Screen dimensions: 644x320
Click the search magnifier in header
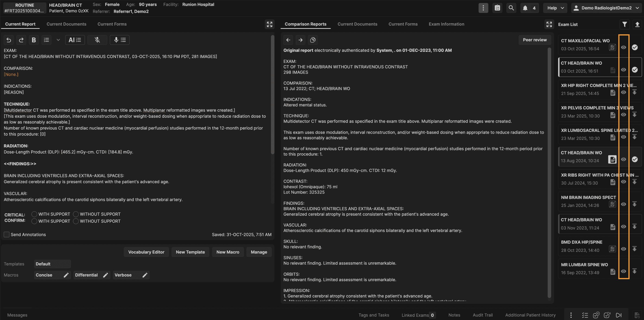tap(511, 8)
